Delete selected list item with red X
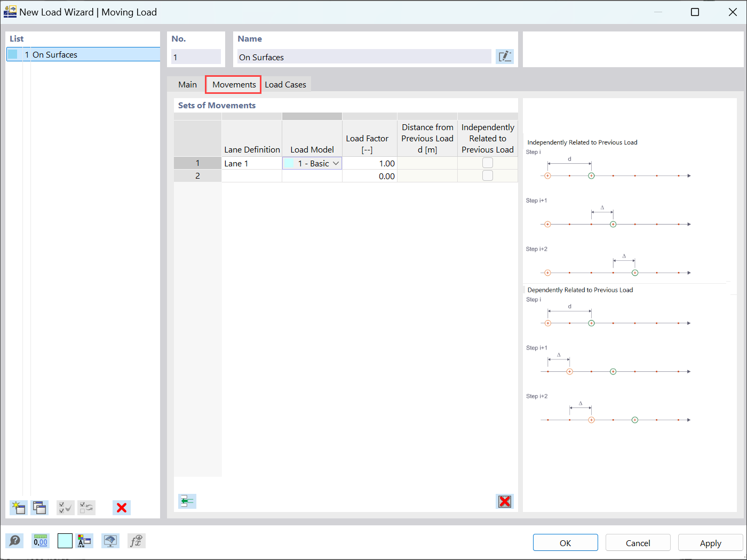747x560 pixels. tap(122, 508)
